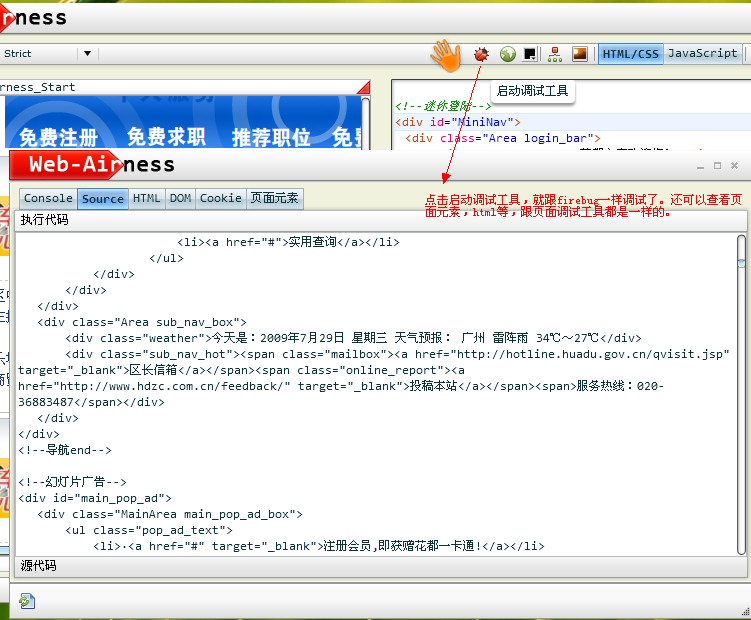Open the Cookie tab
The height and width of the screenshot is (620, 751).
coord(220,198)
